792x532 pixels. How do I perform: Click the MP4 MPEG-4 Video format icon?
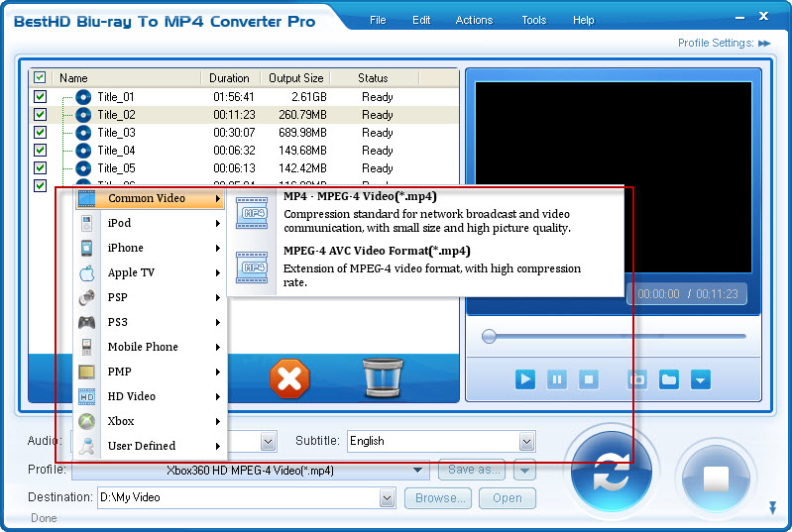pyautogui.click(x=252, y=213)
